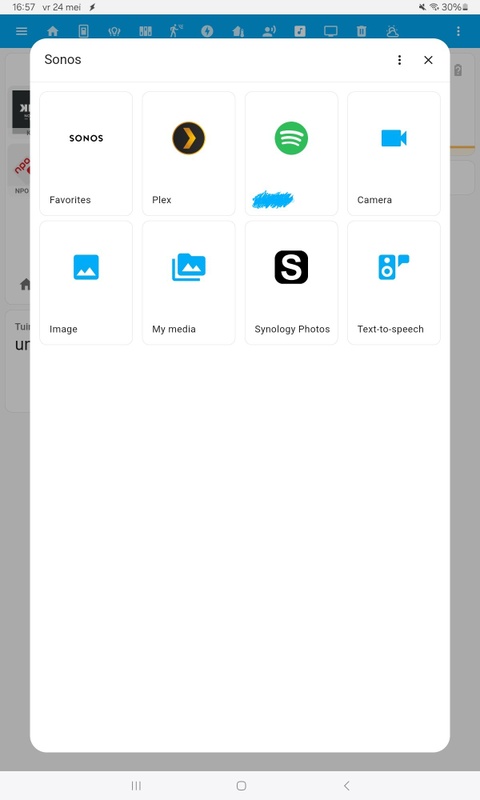Tap Android recent apps button

point(136,786)
